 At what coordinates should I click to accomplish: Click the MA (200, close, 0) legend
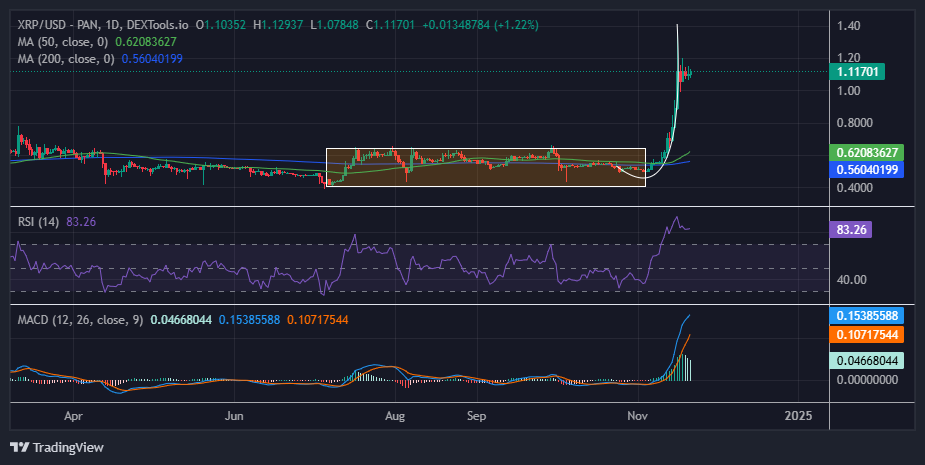coord(67,58)
